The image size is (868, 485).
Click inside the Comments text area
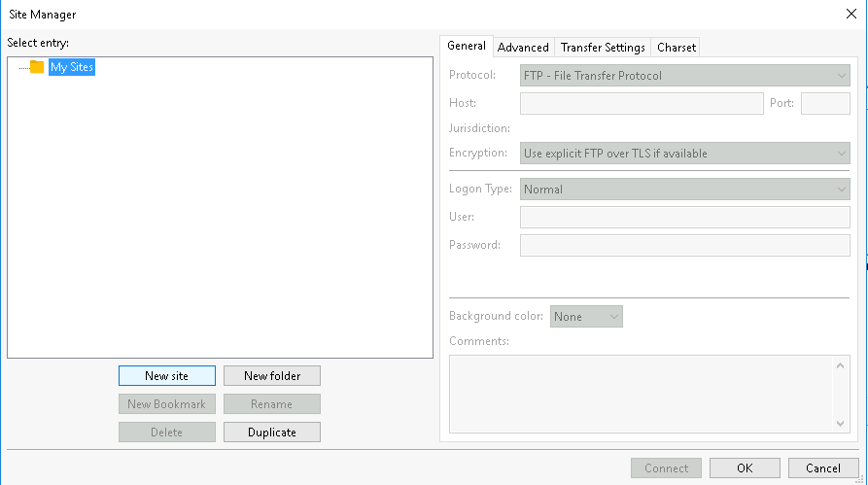click(641, 395)
